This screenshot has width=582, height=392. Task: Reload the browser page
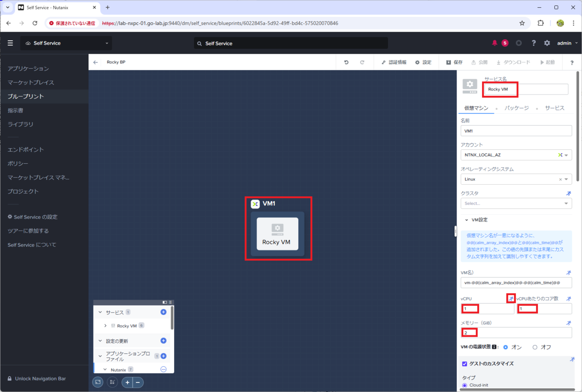coord(35,23)
